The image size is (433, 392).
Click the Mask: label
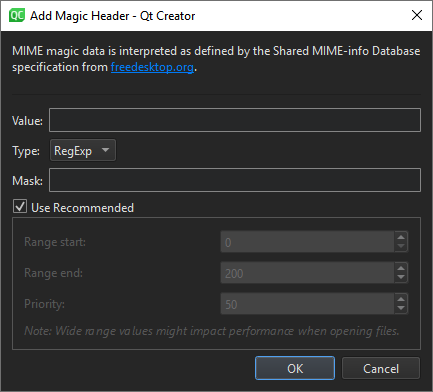click(x=27, y=181)
